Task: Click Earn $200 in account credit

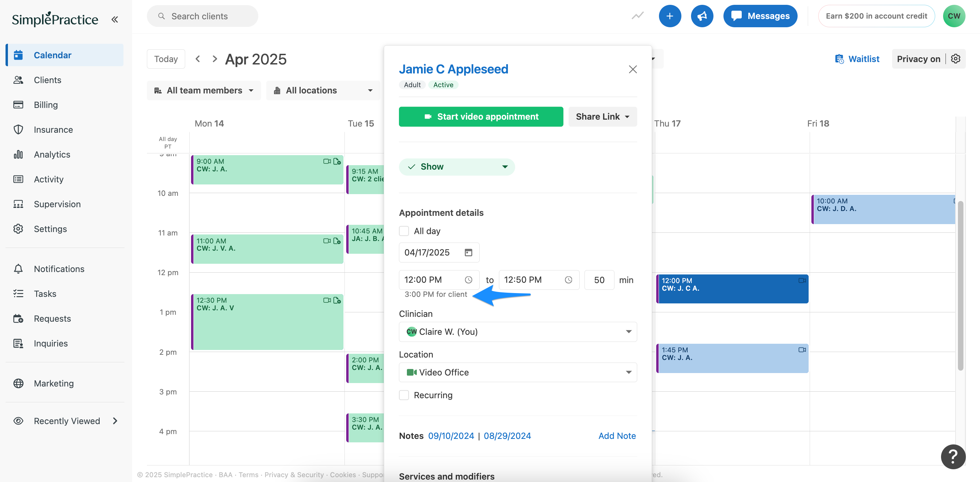Action: pos(876,16)
